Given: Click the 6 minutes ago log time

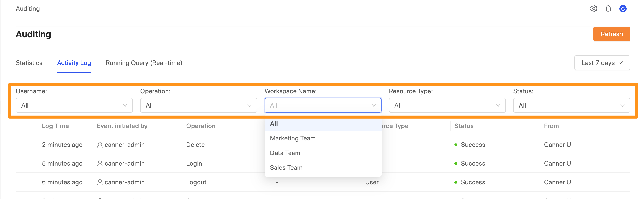Looking at the screenshot, I should [x=62, y=182].
